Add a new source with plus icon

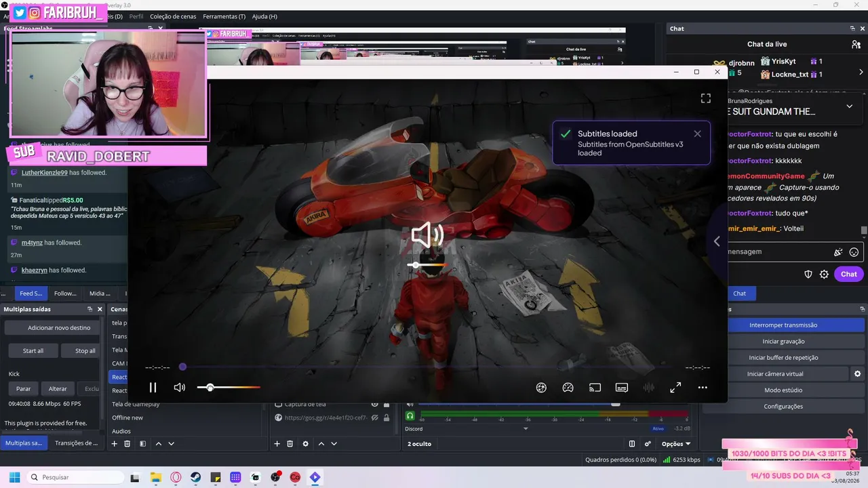(277, 444)
